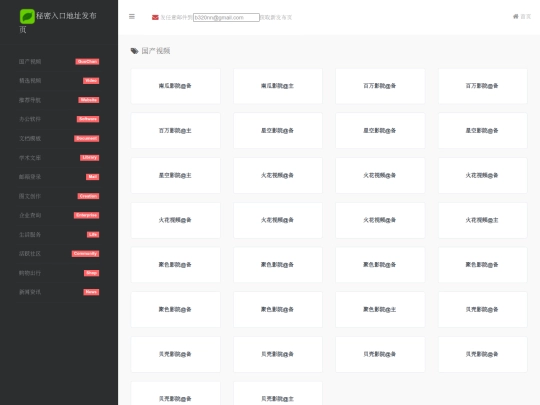This screenshot has height=405, width=540.
Task: Open the 聚色影院@主 card
Action: [x=380, y=310]
